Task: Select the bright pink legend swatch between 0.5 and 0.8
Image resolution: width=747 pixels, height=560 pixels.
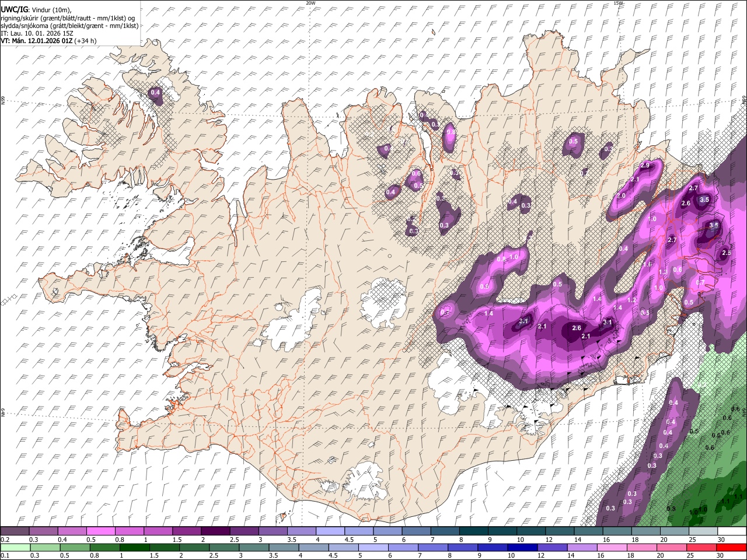Action: pos(100,531)
